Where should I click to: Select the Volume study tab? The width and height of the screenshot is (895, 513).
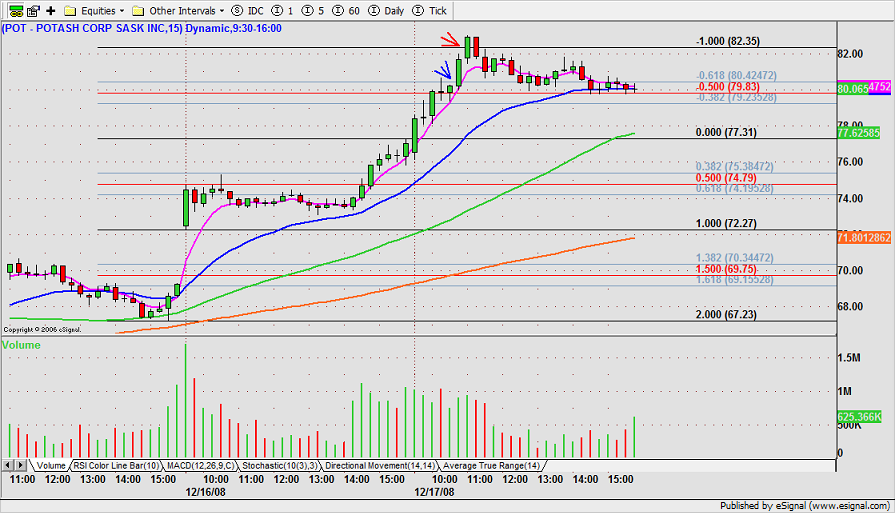(x=51, y=466)
